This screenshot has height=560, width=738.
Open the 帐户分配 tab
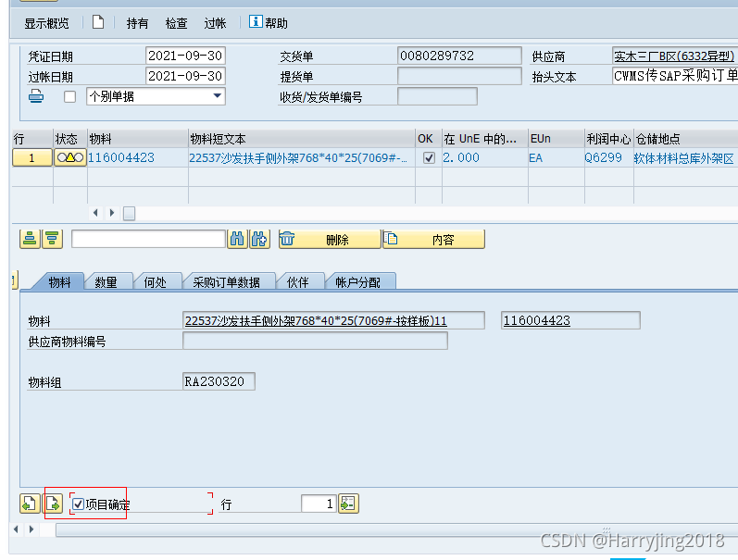tap(357, 282)
